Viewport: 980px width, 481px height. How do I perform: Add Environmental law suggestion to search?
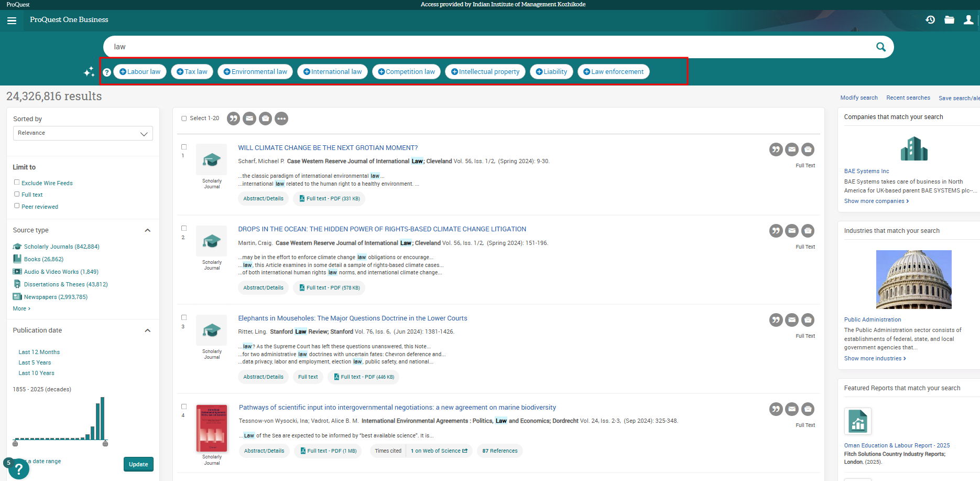coord(255,72)
